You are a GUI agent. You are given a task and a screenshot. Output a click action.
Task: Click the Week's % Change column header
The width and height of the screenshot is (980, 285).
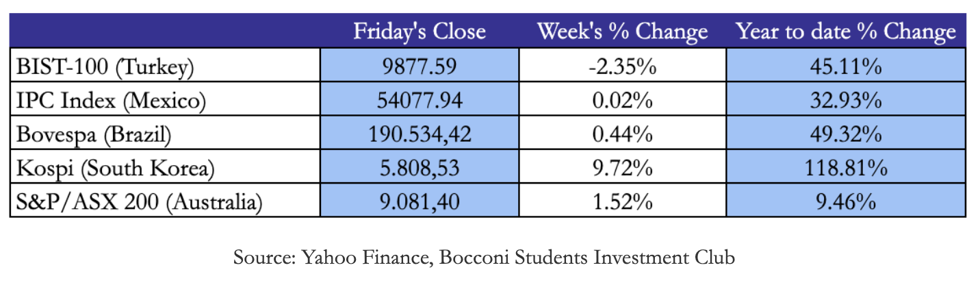621,32
